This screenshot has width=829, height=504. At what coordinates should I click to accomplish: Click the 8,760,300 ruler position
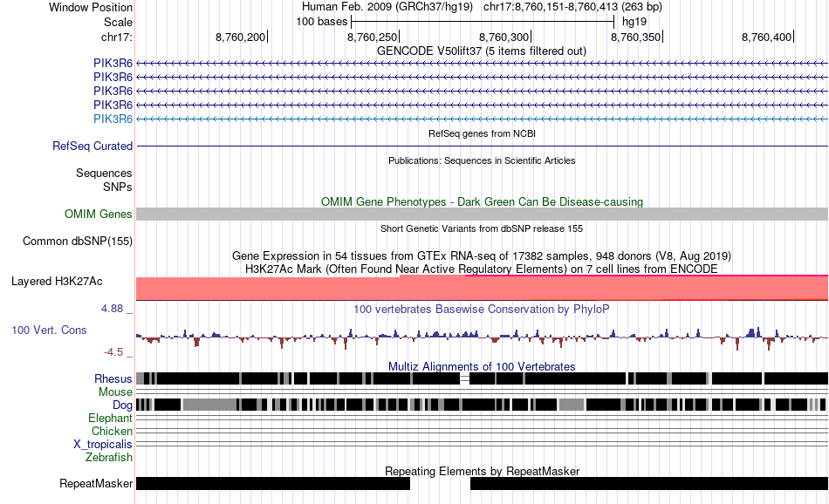504,37
